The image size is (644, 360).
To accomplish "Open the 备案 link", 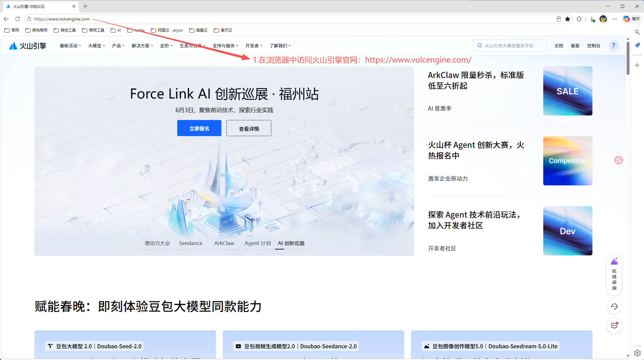I will (x=575, y=46).
